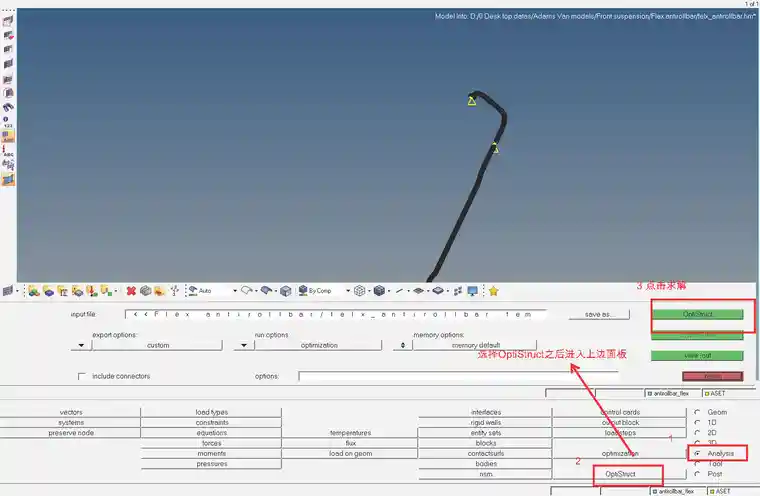Toggle the memory options switch arrow
The height and width of the screenshot is (496, 760).
(402, 345)
